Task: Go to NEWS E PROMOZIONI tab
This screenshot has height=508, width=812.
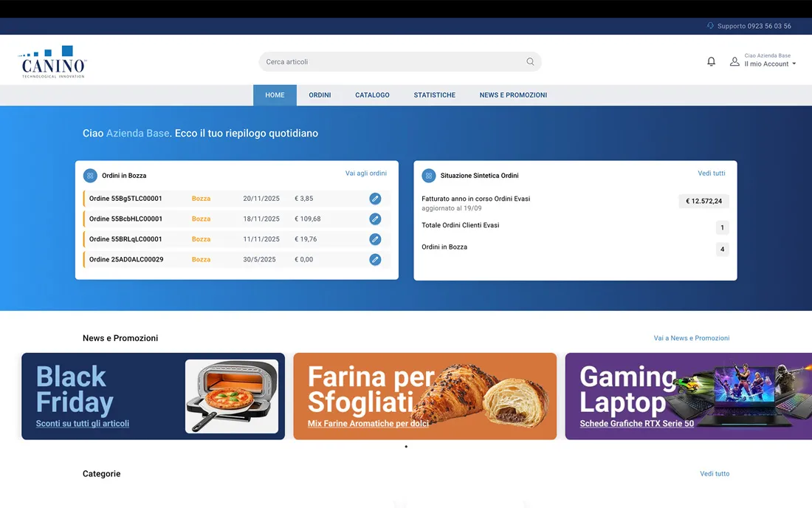Action: point(513,95)
